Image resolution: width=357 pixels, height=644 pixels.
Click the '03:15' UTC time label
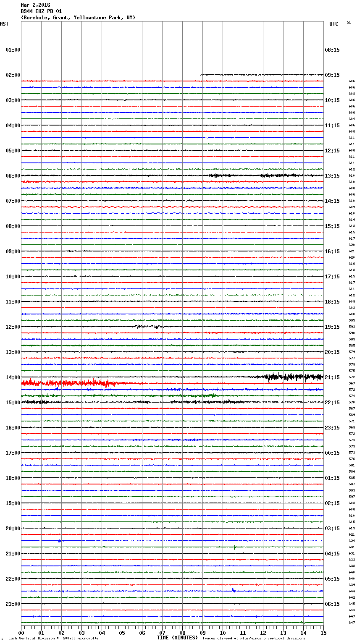332,529
